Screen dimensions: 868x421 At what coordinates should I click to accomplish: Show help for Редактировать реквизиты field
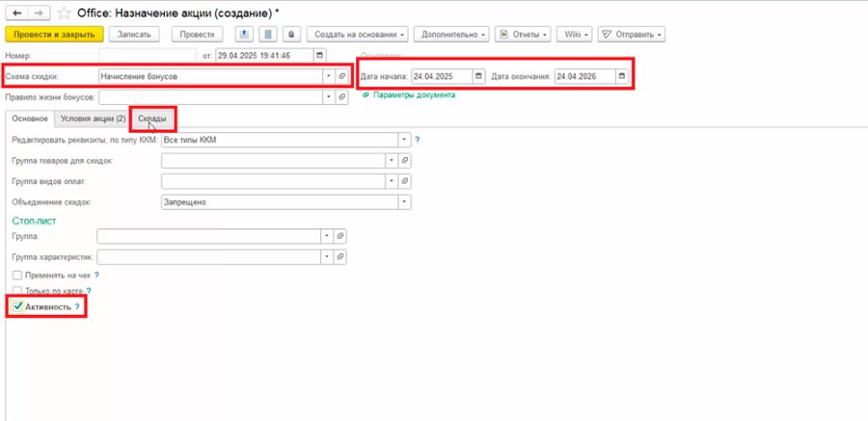coord(418,140)
